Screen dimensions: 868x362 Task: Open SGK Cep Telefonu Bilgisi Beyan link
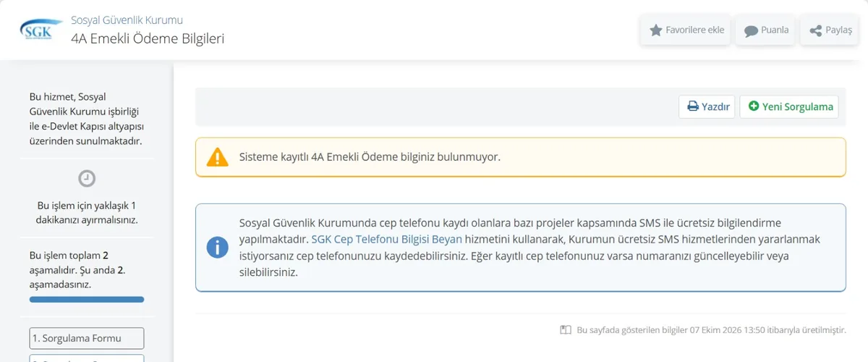[x=386, y=239]
